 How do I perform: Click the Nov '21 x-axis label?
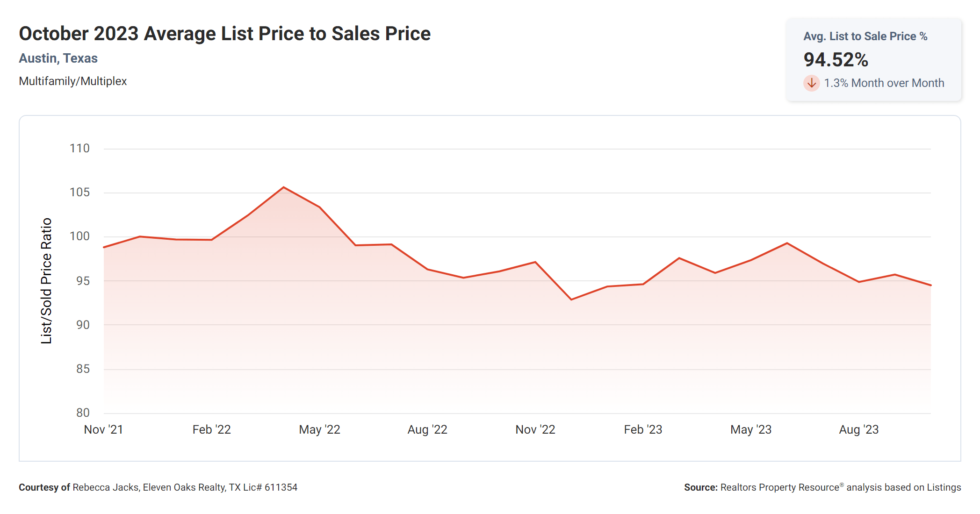point(103,429)
